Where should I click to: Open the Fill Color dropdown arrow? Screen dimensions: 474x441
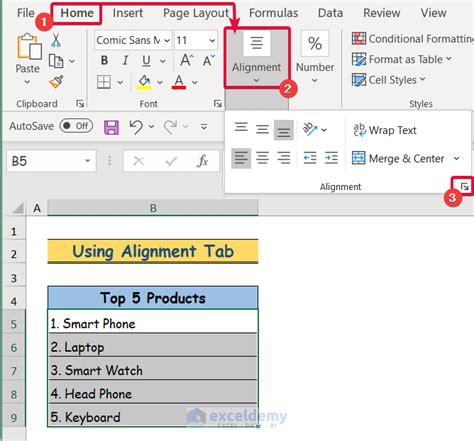160,82
